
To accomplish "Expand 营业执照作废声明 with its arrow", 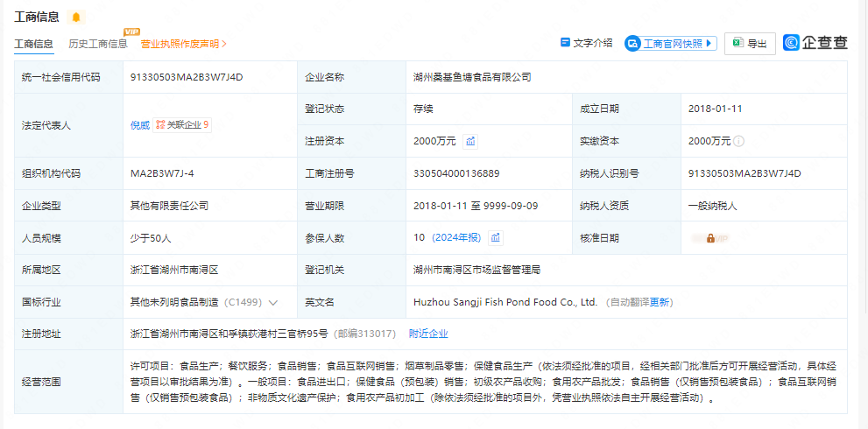I will 224,44.
